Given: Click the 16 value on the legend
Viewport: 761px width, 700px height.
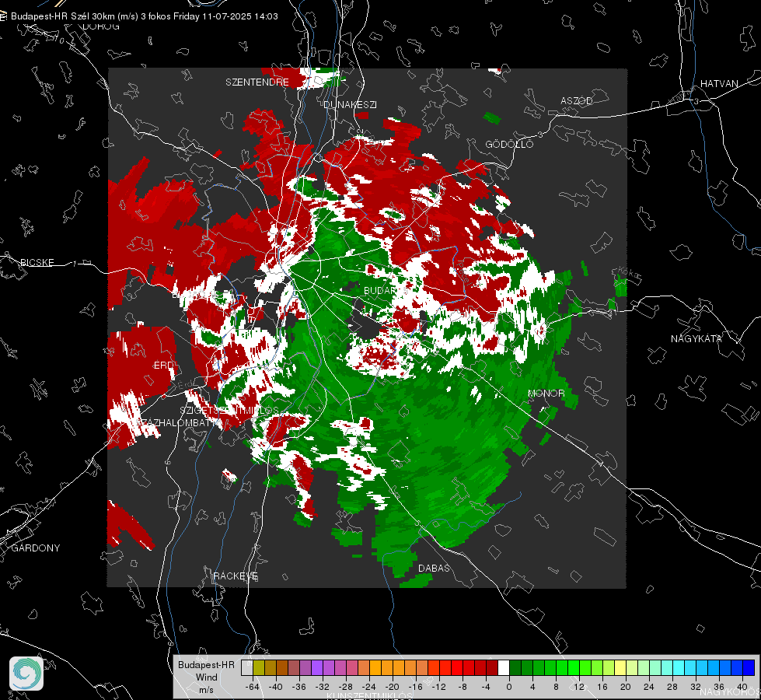Looking at the screenshot, I should [602, 687].
